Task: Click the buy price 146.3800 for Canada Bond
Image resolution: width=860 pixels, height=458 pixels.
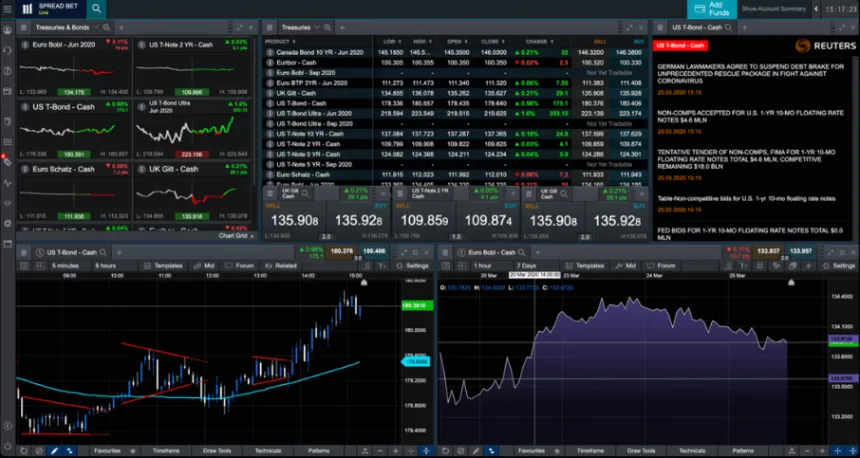Action: pyautogui.click(x=629, y=53)
